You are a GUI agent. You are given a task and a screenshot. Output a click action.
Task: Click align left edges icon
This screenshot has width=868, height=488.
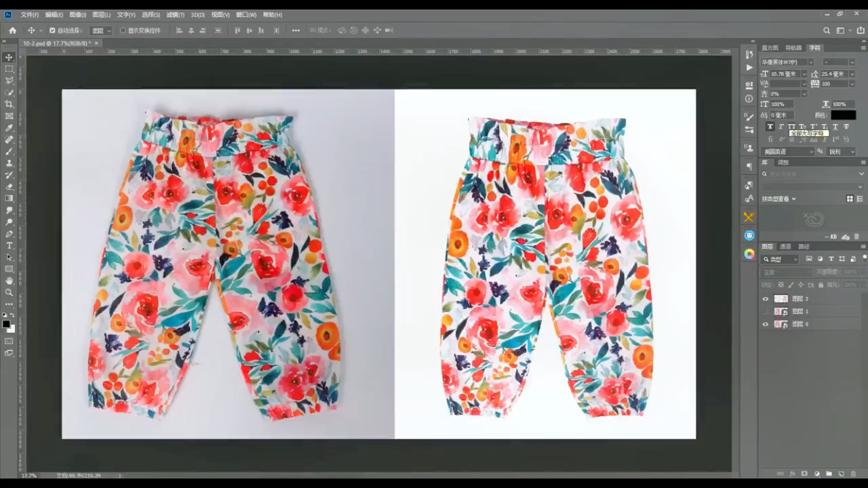tap(179, 30)
